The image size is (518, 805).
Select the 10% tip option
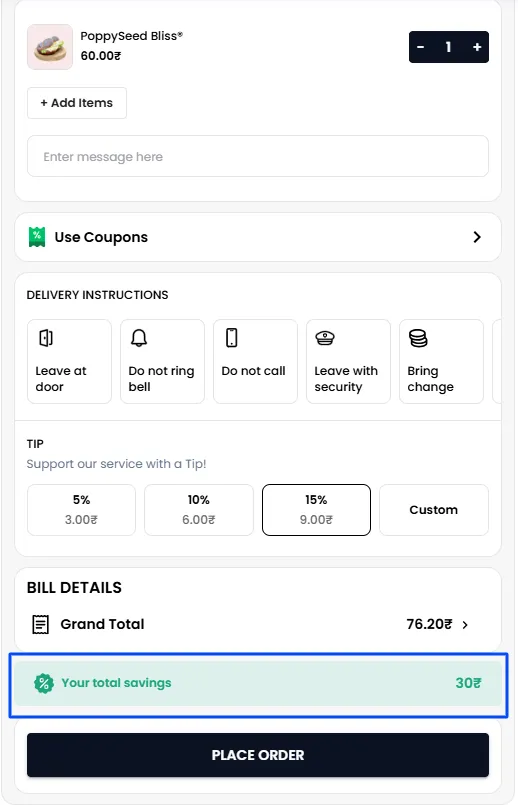[x=199, y=510]
